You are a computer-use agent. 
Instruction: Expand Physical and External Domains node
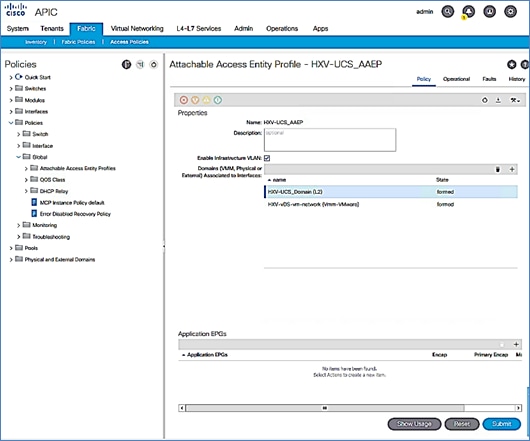[11, 260]
